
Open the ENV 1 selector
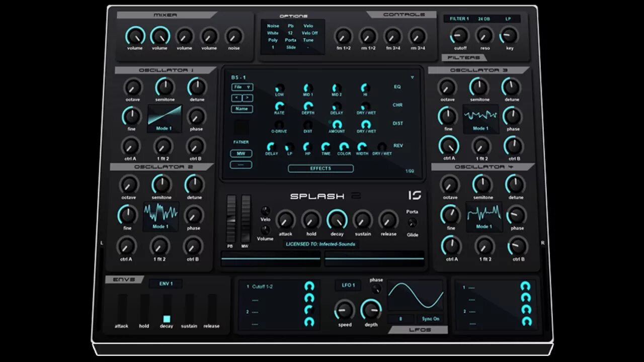[166, 284]
